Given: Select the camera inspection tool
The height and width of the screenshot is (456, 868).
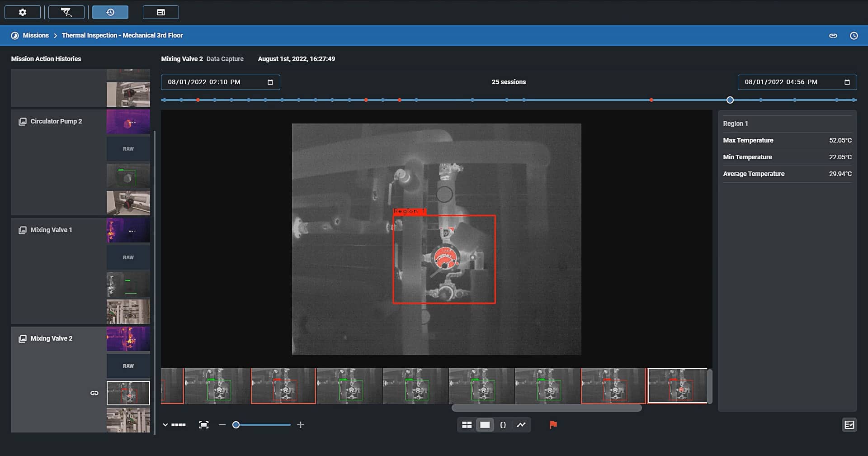Looking at the screenshot, I should pyautogui.click(x=66, y=12).
